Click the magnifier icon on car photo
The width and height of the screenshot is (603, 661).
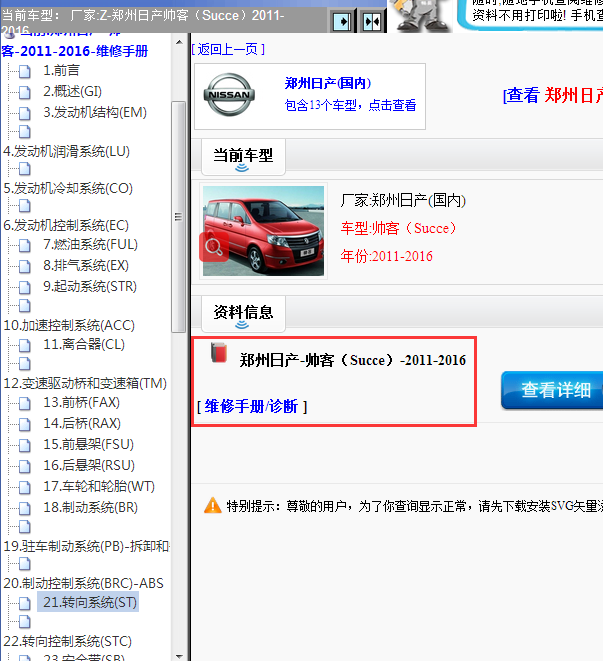(214, 247)
